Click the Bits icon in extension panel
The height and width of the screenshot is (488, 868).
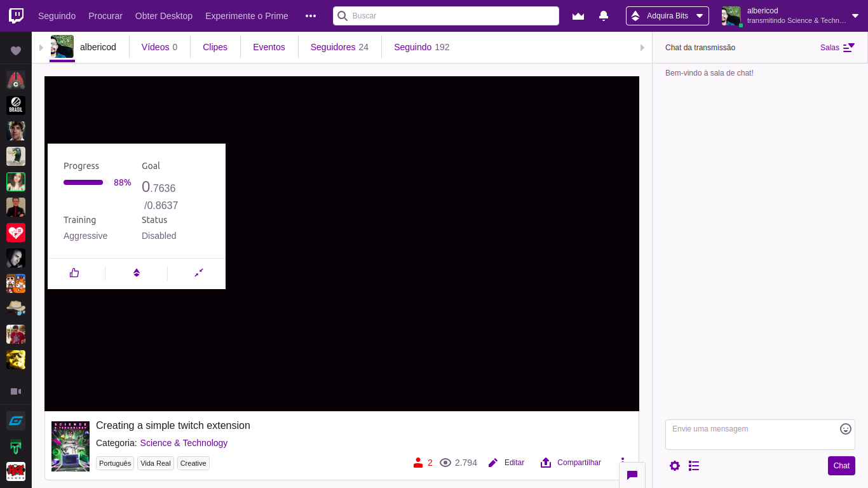137,273
